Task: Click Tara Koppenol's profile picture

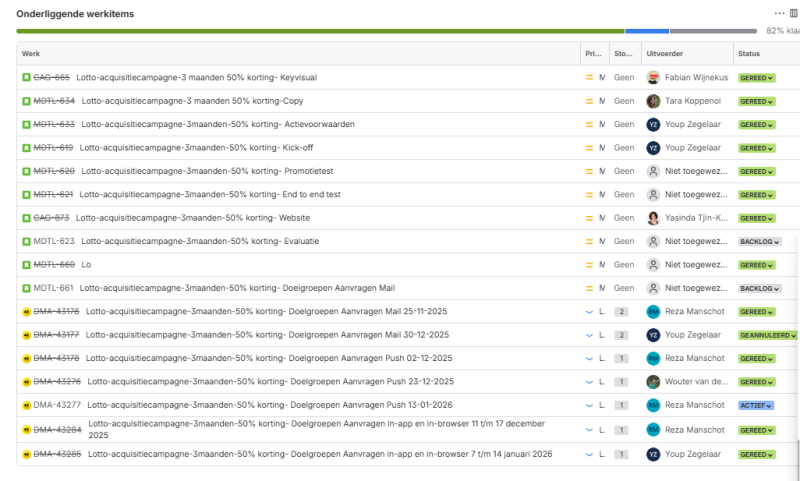Action: click(653, 101)
